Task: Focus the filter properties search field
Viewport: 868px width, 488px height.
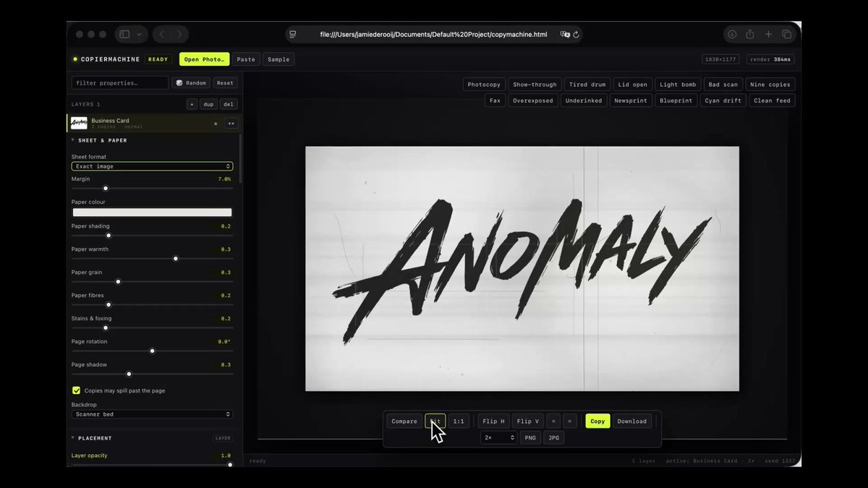Action: click(119, 83)
